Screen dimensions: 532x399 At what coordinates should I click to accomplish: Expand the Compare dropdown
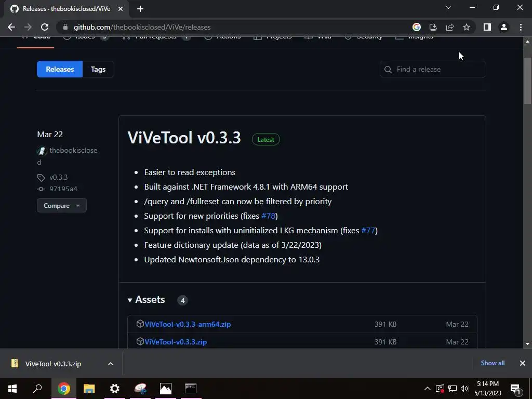(62, 205)
